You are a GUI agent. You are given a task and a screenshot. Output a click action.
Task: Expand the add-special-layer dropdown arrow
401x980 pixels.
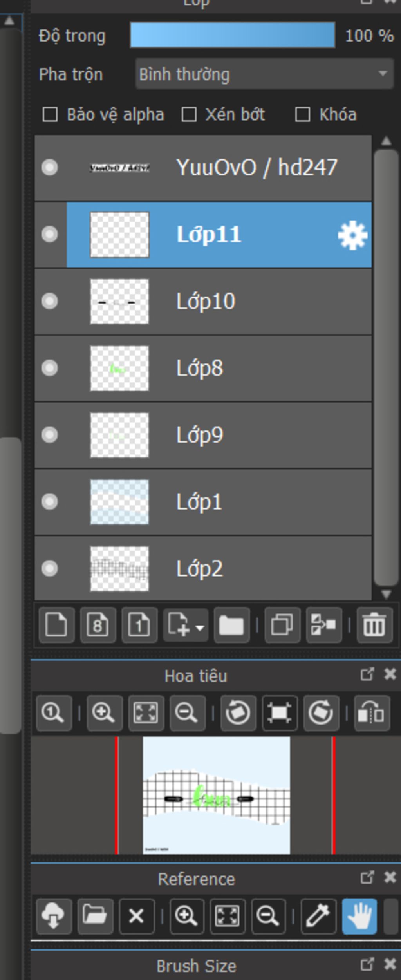click(200, 628)
